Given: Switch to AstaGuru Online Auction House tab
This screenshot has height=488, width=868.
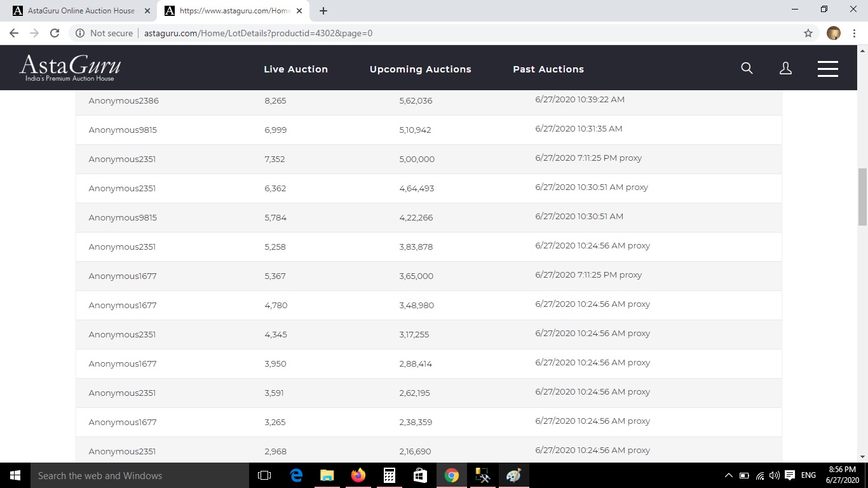Looking at the screenshot, I should (79, 11).
